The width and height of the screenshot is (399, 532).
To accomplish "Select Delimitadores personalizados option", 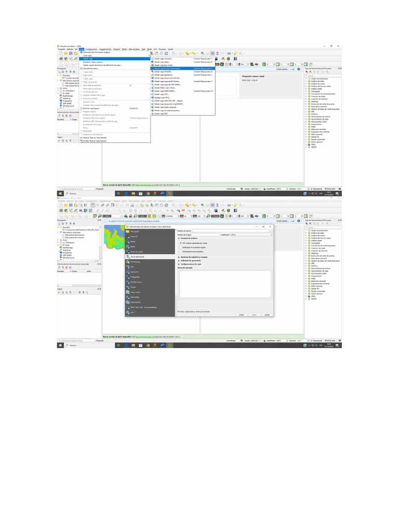I will 192,251.
